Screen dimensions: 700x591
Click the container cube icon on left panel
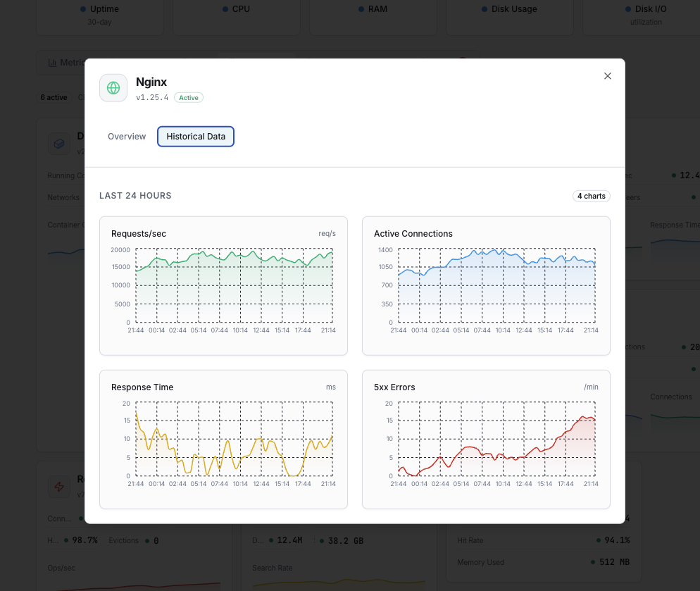(59, 143)
